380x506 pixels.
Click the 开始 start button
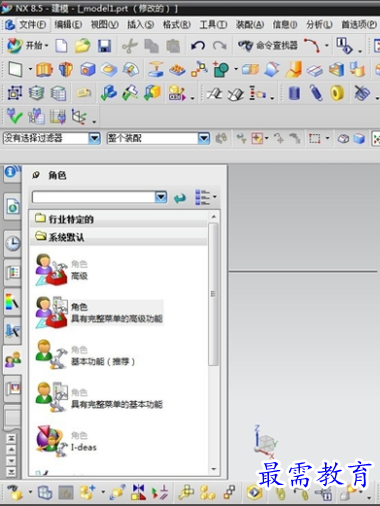point(27,45)
